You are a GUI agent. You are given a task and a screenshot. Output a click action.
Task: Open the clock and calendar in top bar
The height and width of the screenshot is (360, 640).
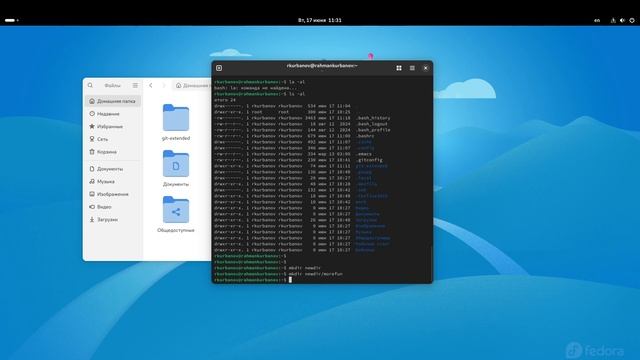point(320,20)
